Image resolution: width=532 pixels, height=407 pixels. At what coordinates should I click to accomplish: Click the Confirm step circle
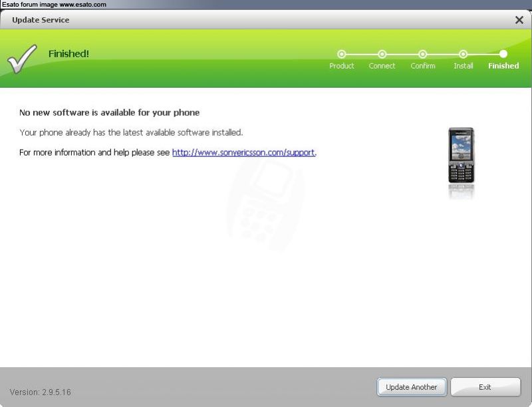(422, 55)
